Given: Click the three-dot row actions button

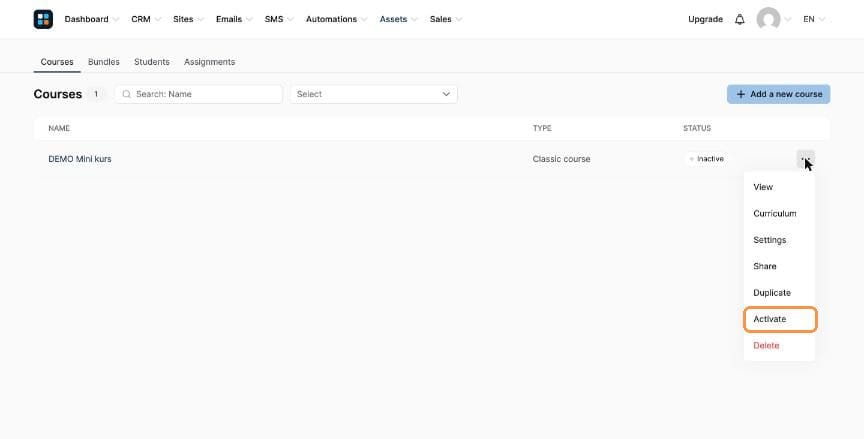Looking at the screenshot, I should pos(805,159).
